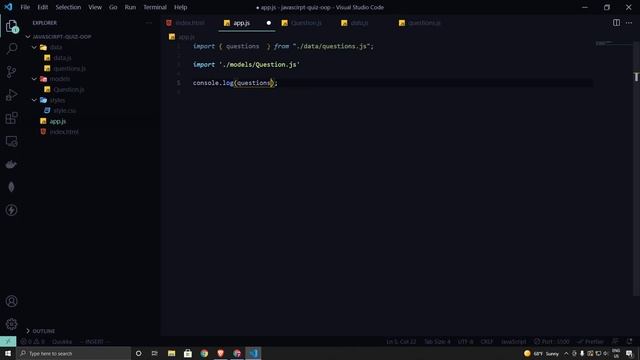This screenshot has width=640, height=360.
Task: Click the minimap code overview
Action: (x=612, y=43)
